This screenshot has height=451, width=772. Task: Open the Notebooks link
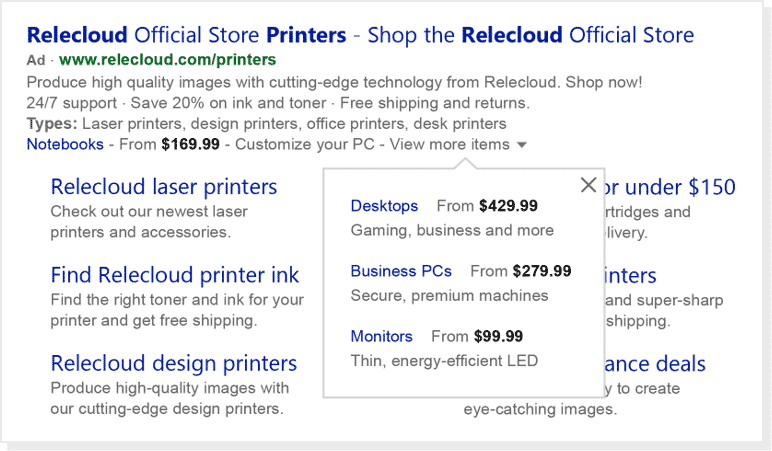65,144
